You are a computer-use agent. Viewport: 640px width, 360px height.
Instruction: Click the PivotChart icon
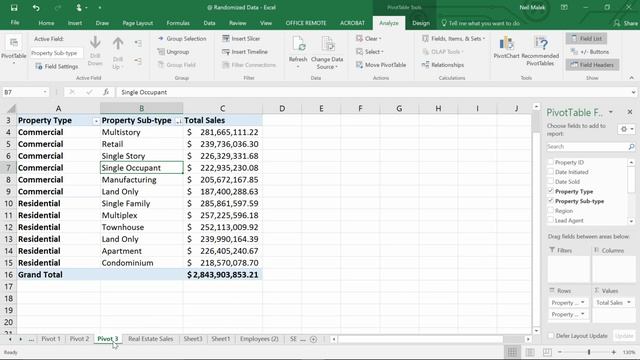pyautogui.click(x=506, y=43)
